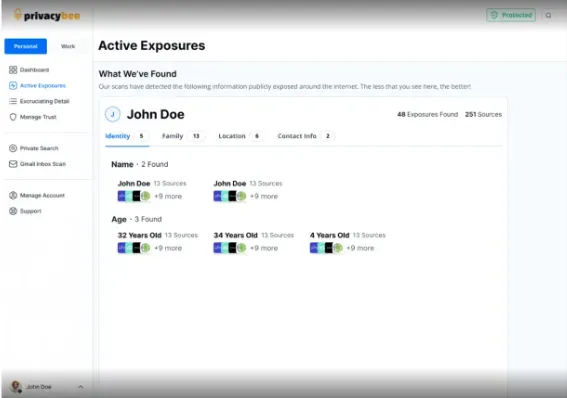This screenshot has width=567, height=398.
Task: Click the search magnifier icon at top right
Action: point(549,15)
